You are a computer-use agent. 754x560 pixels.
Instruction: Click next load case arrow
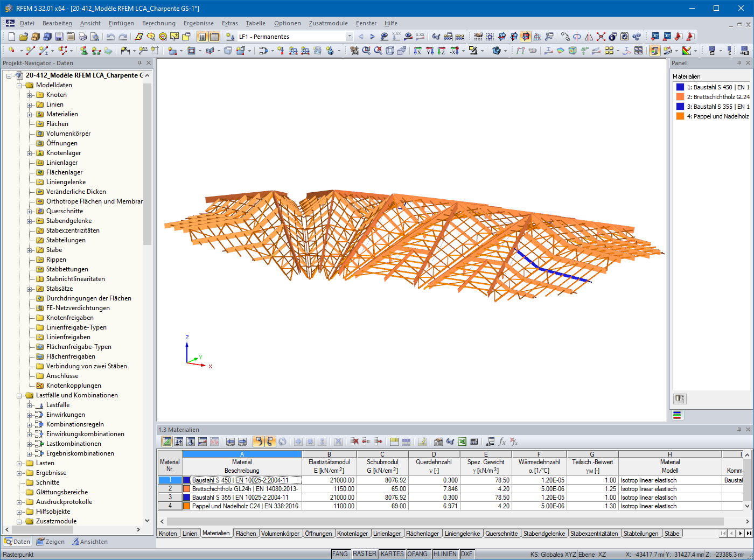(x=372, y=37)
